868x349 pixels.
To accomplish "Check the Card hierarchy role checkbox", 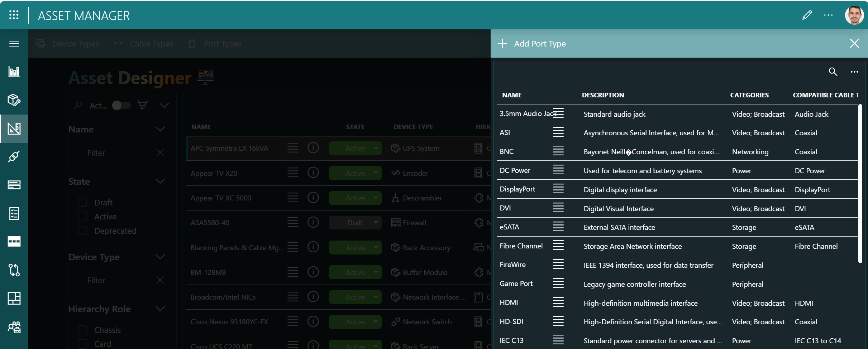I will (82, 344).
